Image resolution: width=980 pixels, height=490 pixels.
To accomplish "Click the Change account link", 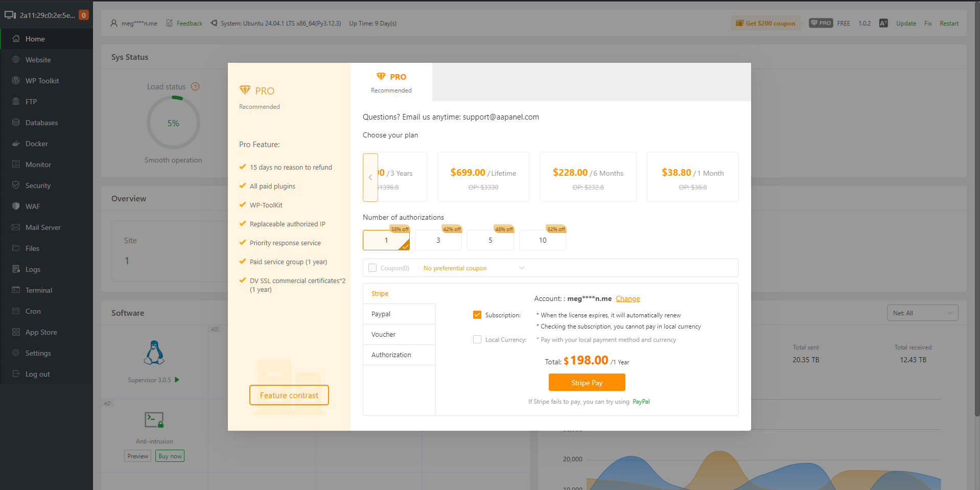I will click(x=628, y=299).
